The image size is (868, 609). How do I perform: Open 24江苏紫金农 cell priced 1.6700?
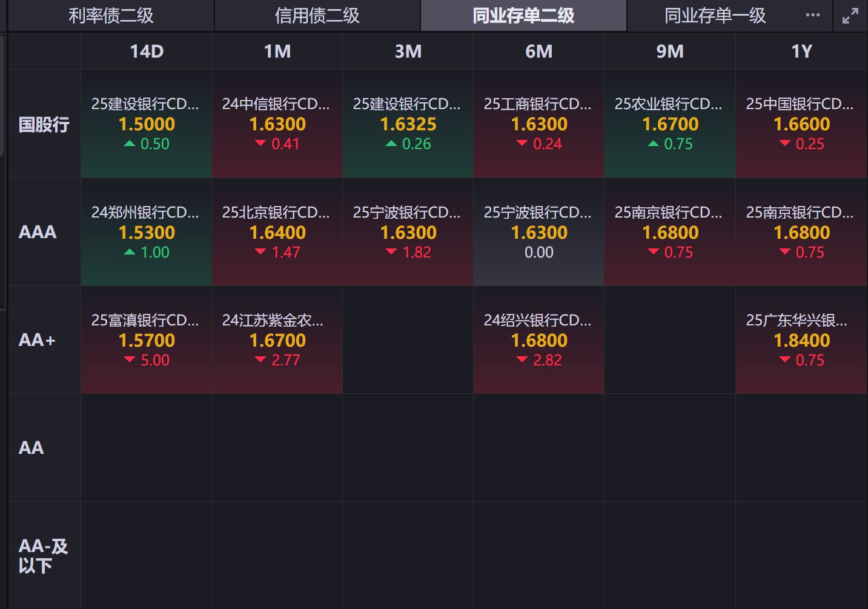277,340
